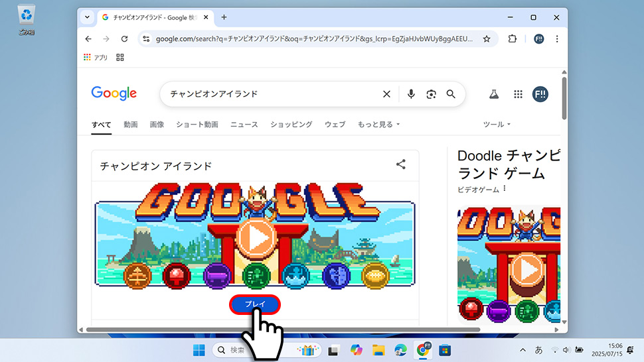Start the doodle via orange play button

click(256, 238)
